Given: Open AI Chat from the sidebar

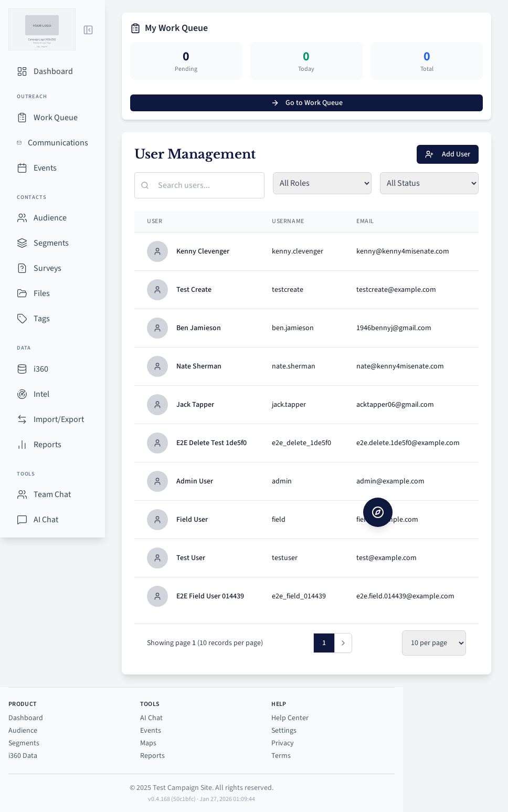Looking at the screenshot, I should click(x=46, y=520).
